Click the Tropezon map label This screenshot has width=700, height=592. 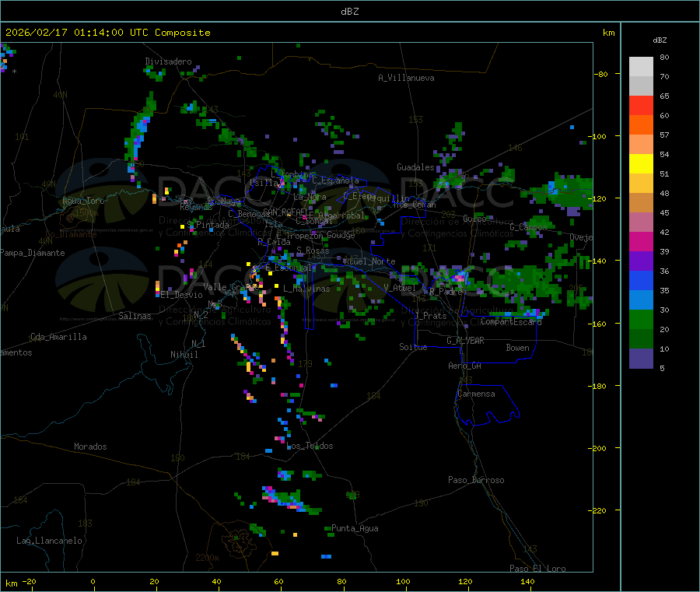coord(305,236)
